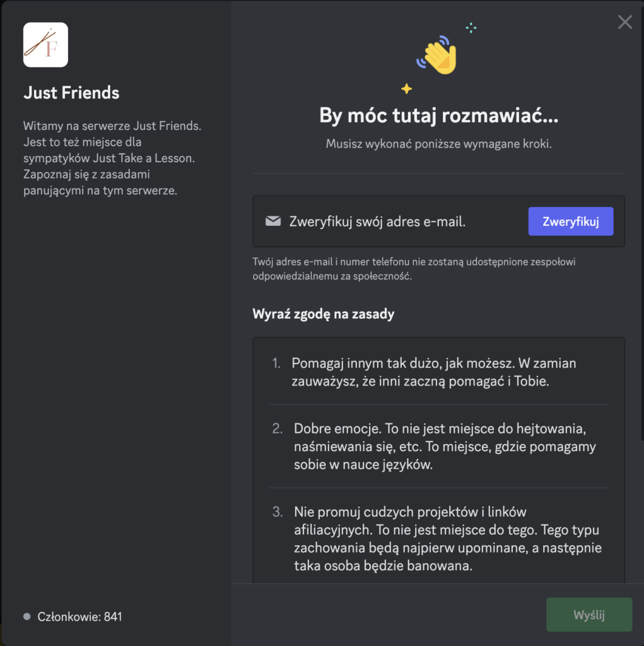Viewport: 644px width, 646px height.
Task: Click the e-mail privacy notice text
Action: pos(414,269)
